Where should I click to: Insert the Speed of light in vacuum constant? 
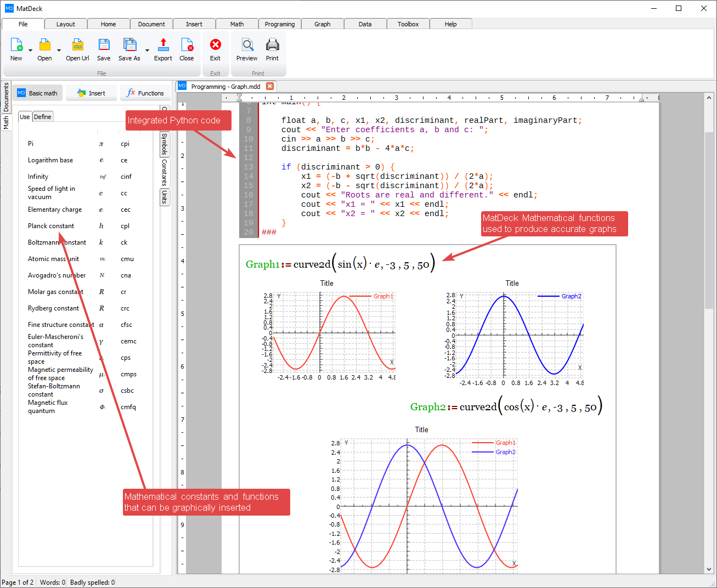(x=79, y=193)
